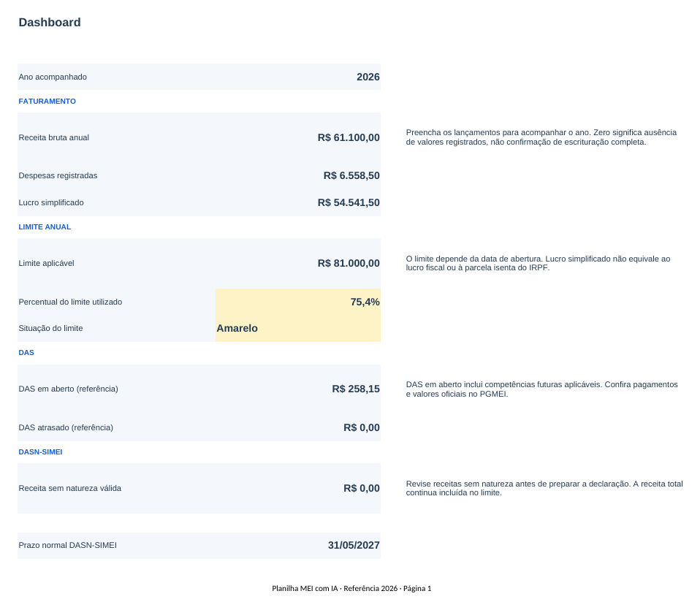
Task: Click the year value 2026
Action: pyautogui.click(x=368, y=77)
